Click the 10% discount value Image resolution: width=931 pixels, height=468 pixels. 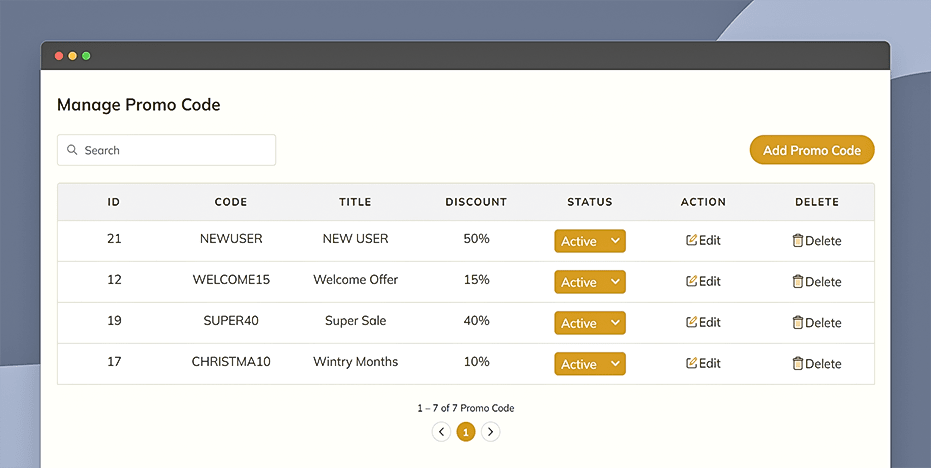click(x=476, y=362)
